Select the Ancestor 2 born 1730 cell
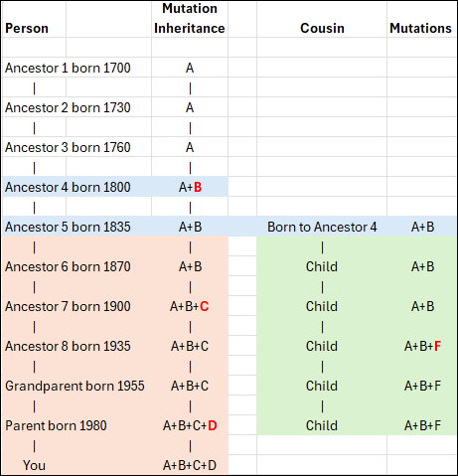458x476 pixels. click(76, 107)
